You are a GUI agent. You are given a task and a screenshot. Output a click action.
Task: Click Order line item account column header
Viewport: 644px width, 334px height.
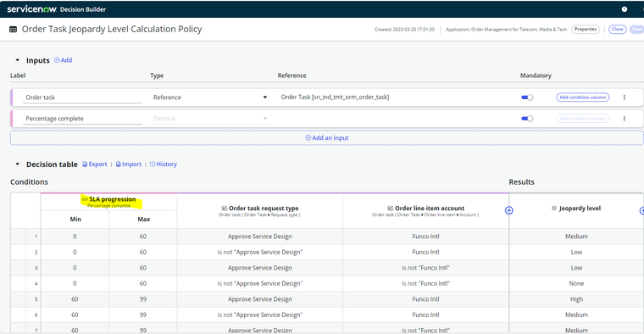tap(426, 211)
